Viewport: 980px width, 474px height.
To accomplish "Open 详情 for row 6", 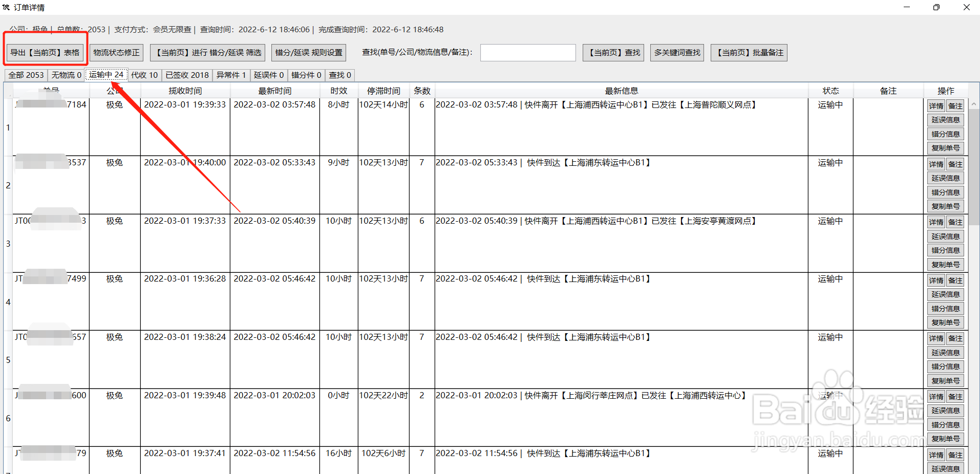I will pyautogui.click(x=936, y=397).
